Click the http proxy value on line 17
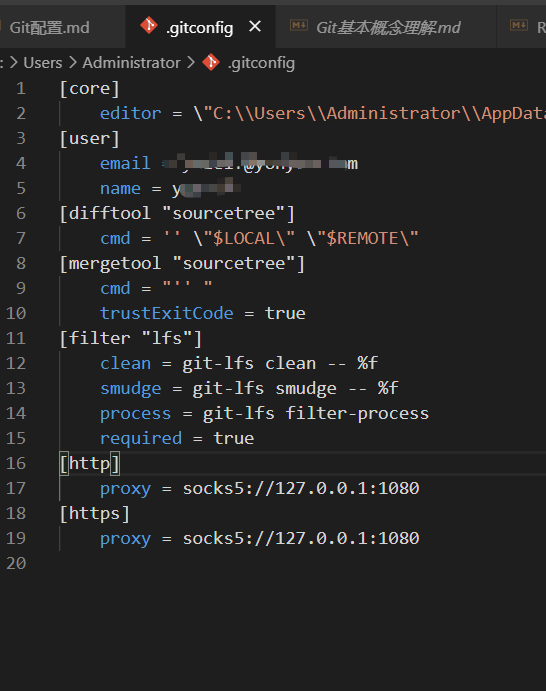 [301, 488]
